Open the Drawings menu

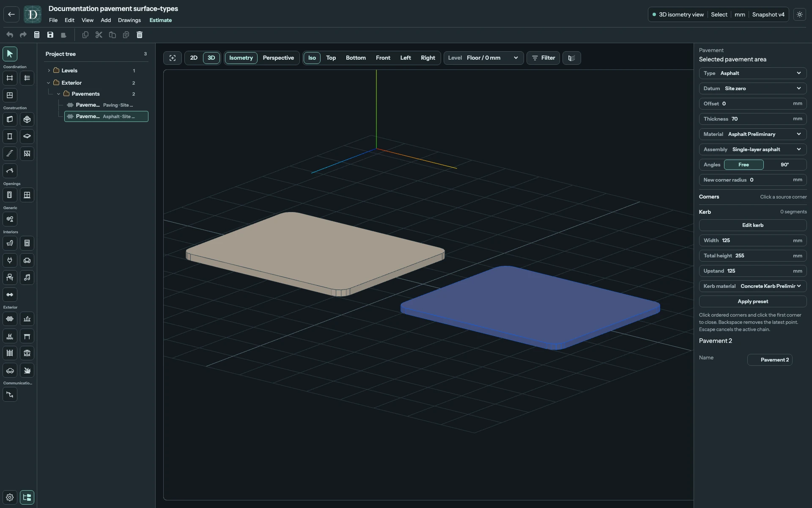click(x=129, y=20)
